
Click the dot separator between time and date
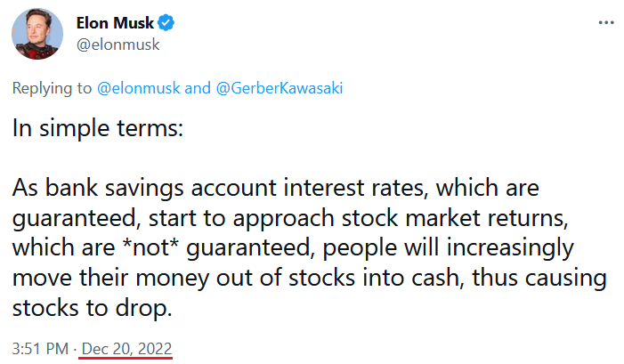(x=75, y=349)
